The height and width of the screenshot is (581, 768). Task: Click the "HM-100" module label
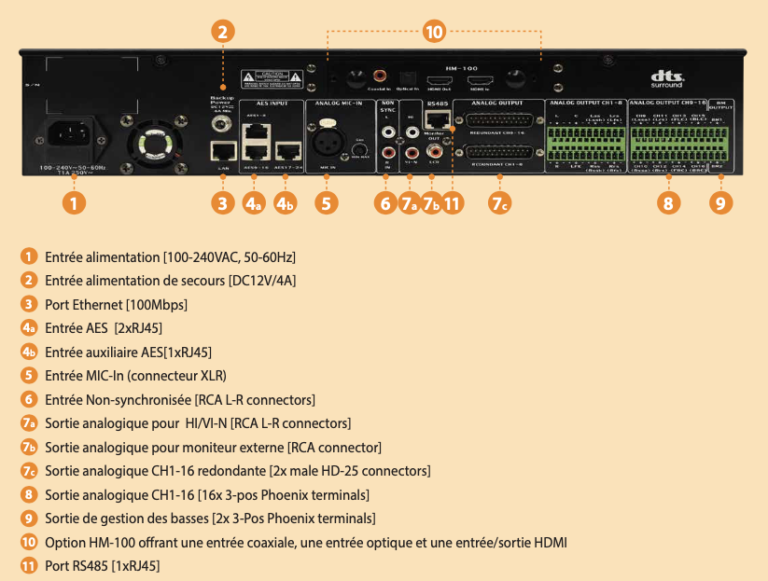pyautogui.click(x=461, y=68)
